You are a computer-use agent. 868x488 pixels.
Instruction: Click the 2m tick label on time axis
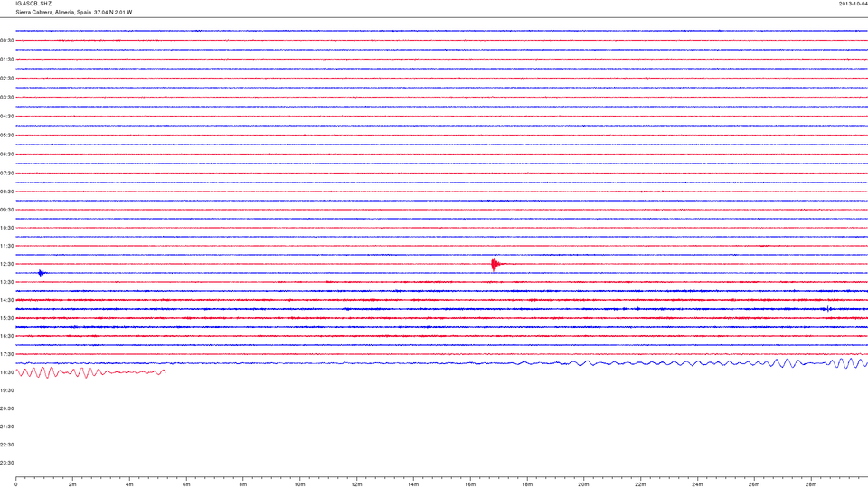point(72,484)
